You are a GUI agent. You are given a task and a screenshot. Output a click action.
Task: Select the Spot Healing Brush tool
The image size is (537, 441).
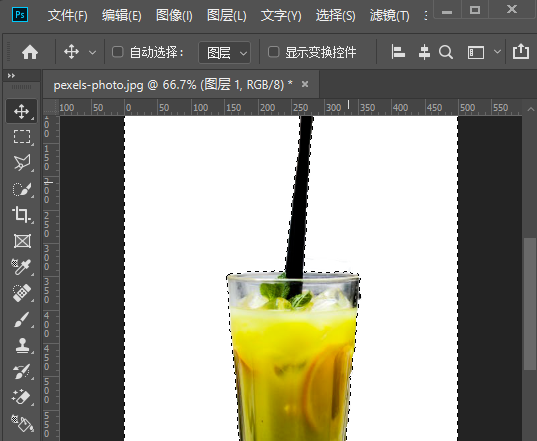pos(22,293)
